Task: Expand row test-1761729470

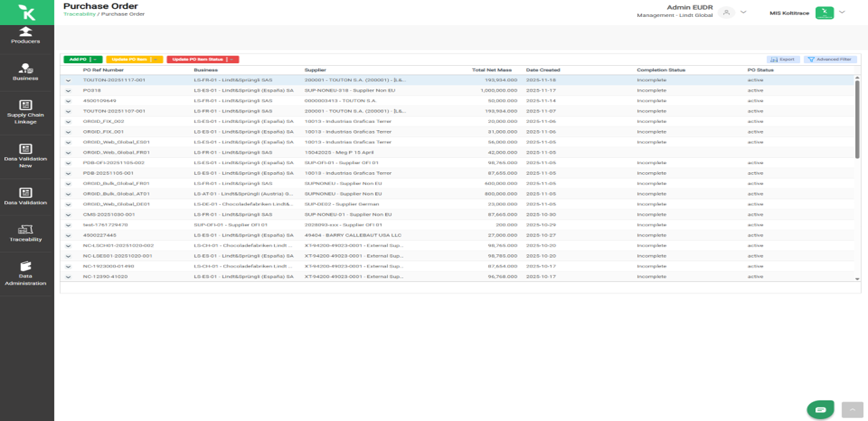Action: coord(68,225)
